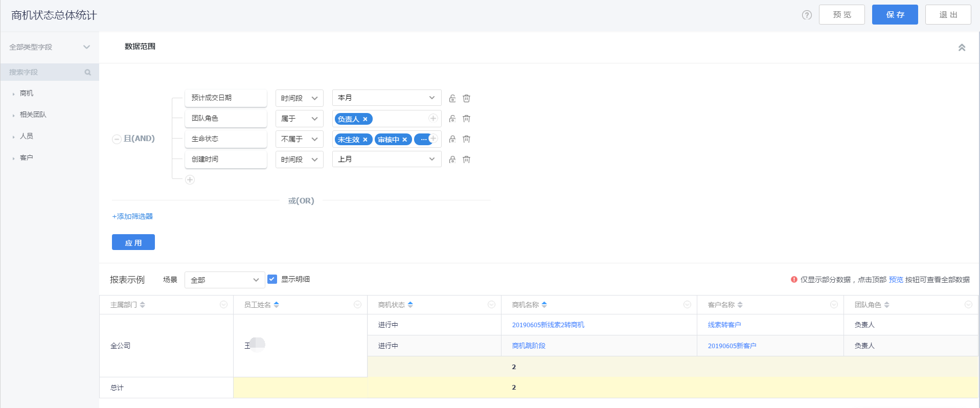The image size is (980, 408).
Task: Sort by 员工姓名 column
Action: [x=276, y=305]
